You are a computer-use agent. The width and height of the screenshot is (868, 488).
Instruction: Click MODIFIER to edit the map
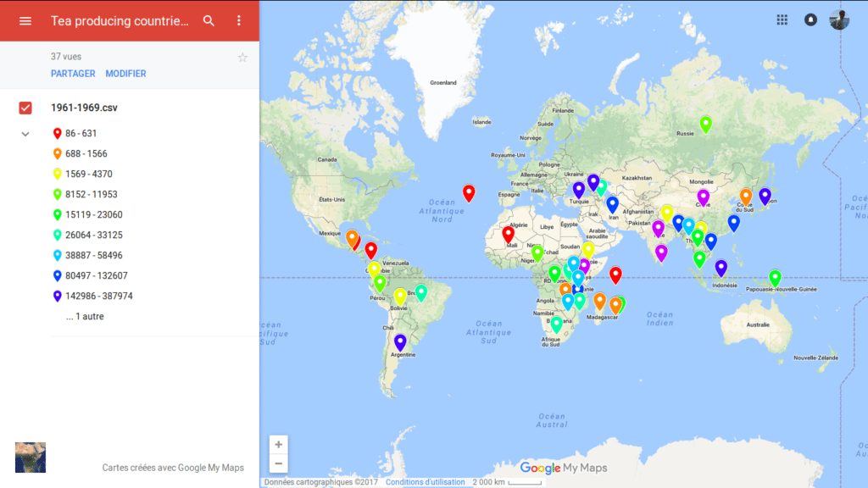point(125,74)
